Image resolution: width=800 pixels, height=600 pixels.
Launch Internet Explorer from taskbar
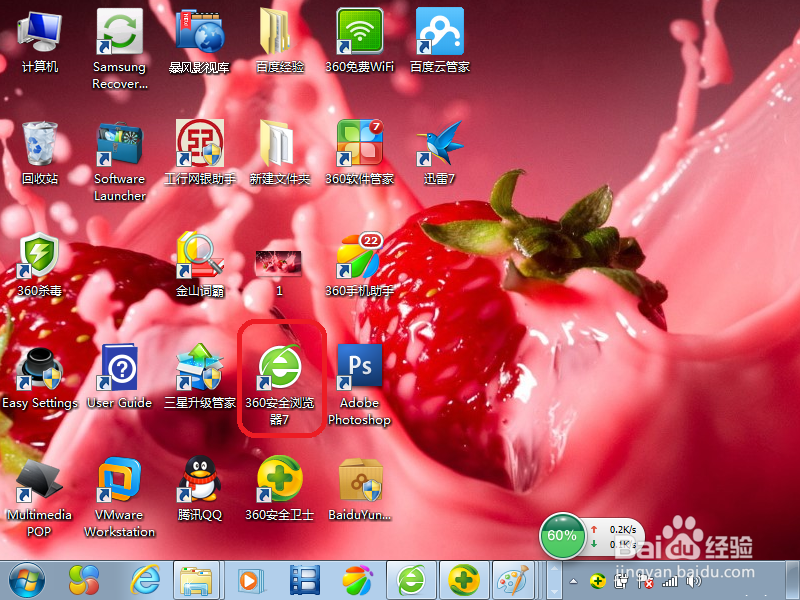click(x=145, y=581)
